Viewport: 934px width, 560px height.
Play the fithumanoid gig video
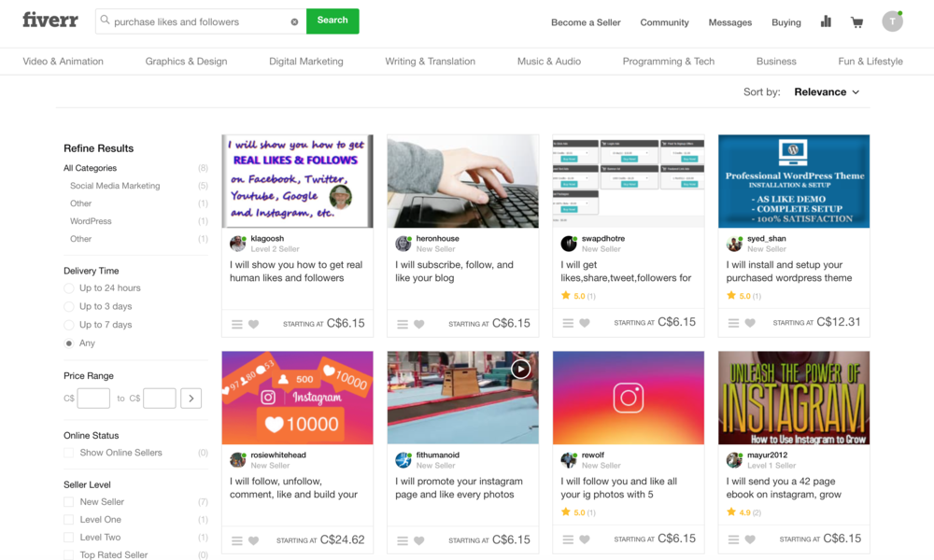[520, 369]
